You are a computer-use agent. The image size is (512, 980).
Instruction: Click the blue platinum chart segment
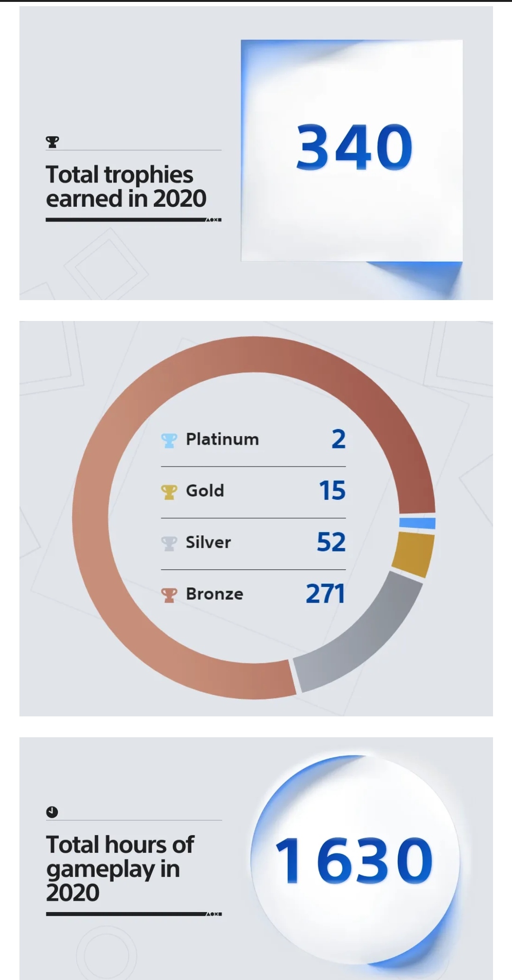[x=417, y=523]
